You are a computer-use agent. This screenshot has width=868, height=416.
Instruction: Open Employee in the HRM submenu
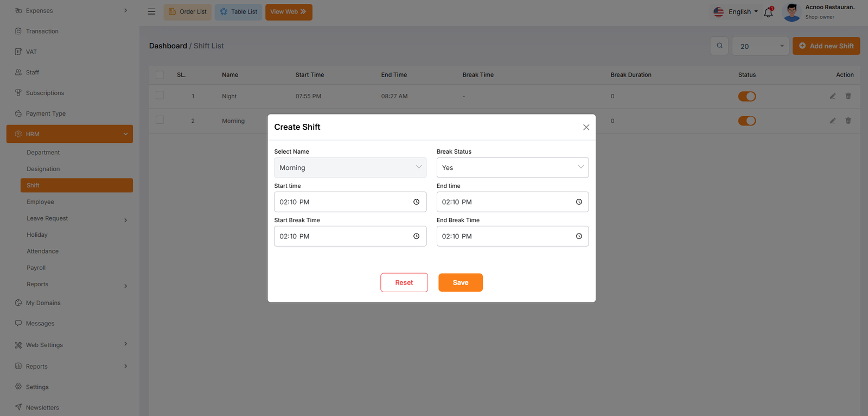(x=40, y=202)
